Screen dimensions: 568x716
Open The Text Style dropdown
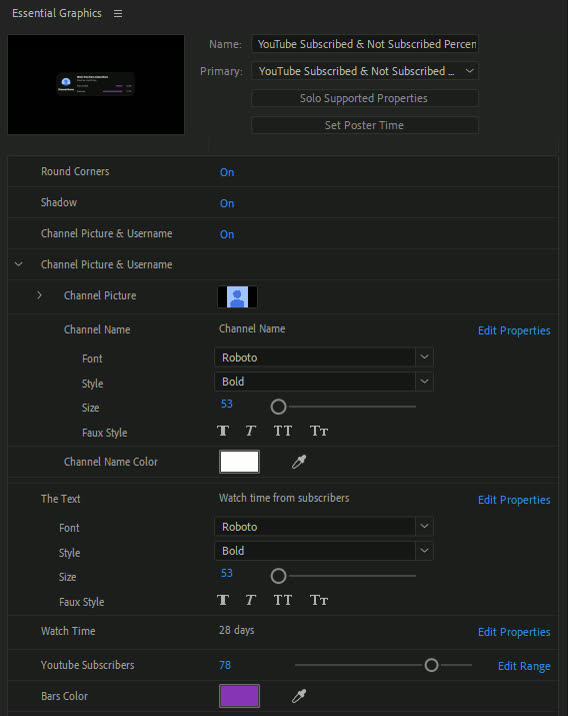(x=324, y=551)
